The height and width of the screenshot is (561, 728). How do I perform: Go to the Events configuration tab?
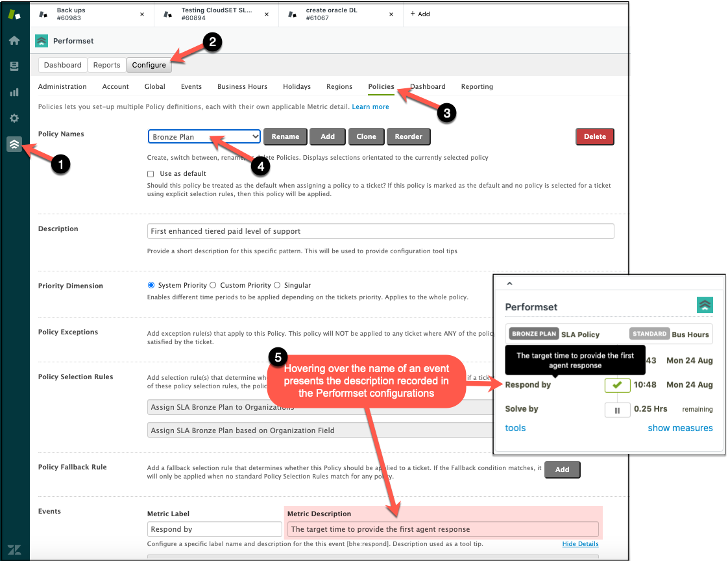click(191, 86)
